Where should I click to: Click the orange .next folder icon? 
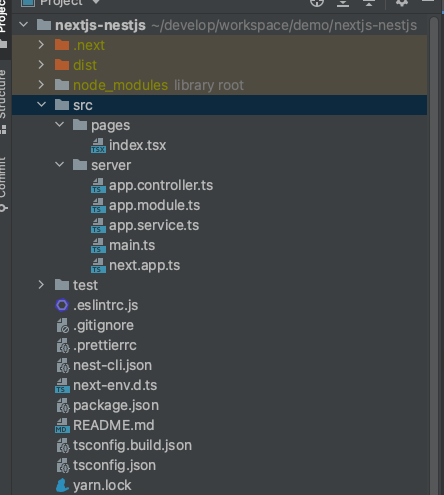[62, 45]
